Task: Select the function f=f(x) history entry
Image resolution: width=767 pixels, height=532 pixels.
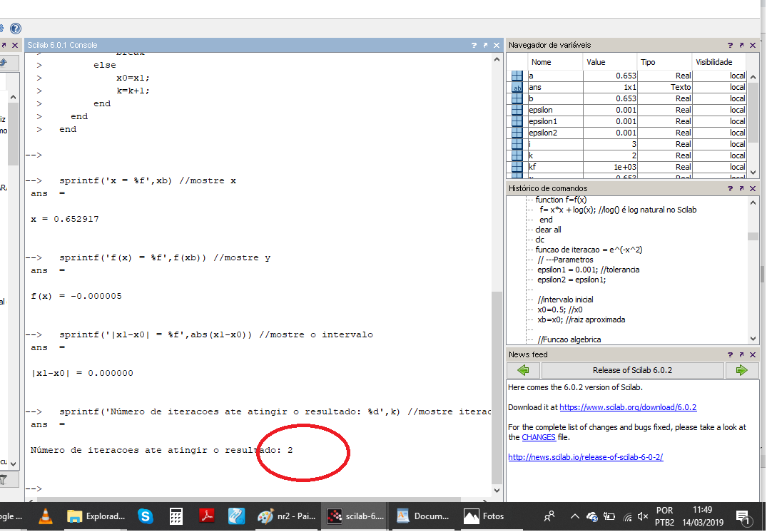Action: coord(561,200)
